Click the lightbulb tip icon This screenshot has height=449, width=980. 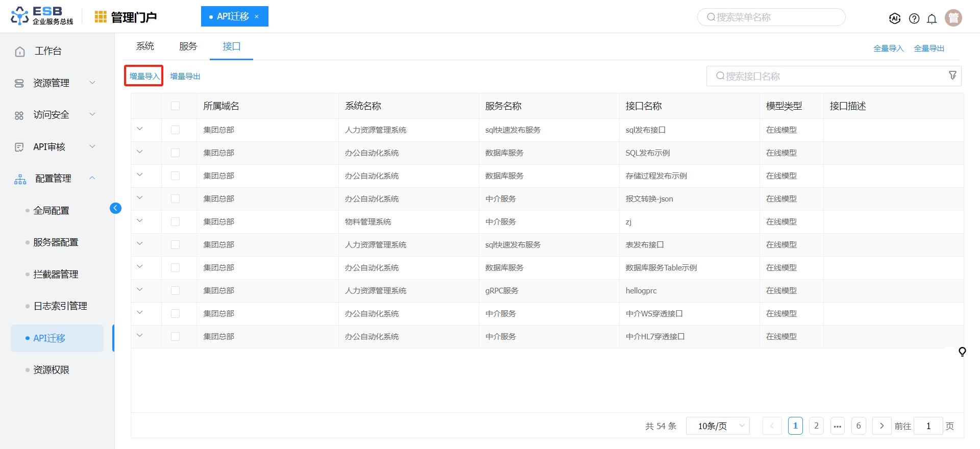[962, 352]
